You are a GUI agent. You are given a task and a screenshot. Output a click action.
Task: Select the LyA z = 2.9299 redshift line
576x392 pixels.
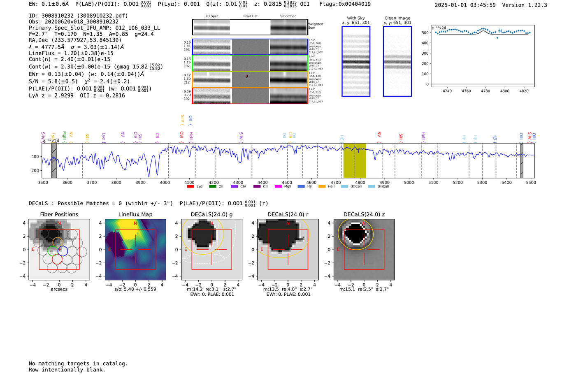point(51,95)
